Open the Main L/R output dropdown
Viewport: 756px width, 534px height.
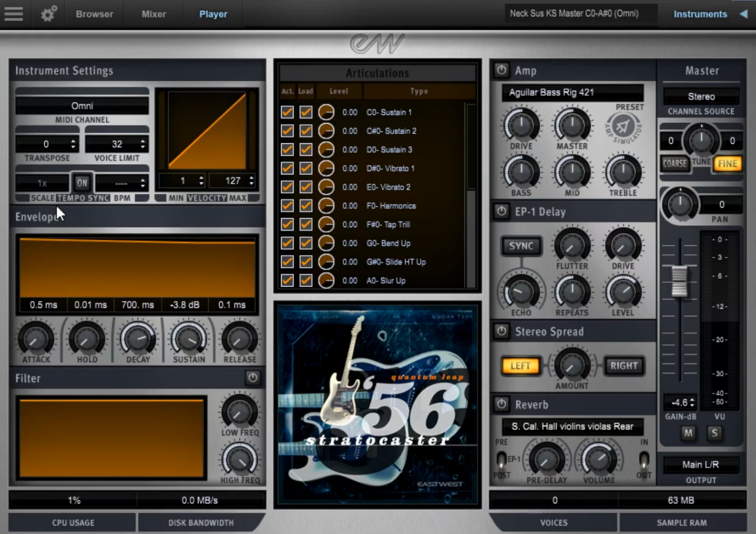tap(701, 464)
